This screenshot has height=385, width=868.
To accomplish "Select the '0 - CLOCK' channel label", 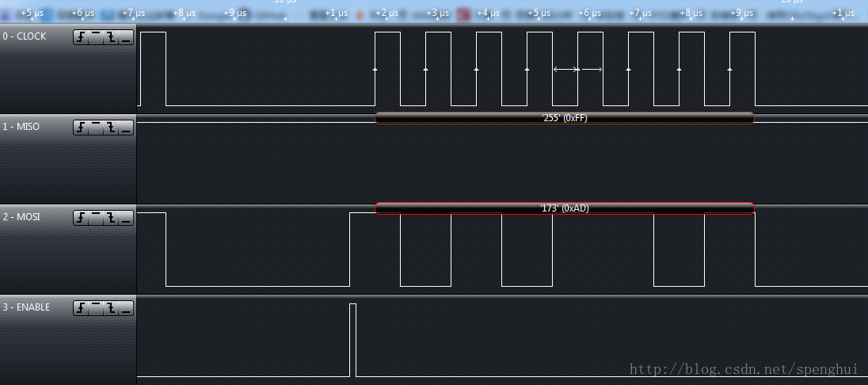I will [x=25, y=36].
